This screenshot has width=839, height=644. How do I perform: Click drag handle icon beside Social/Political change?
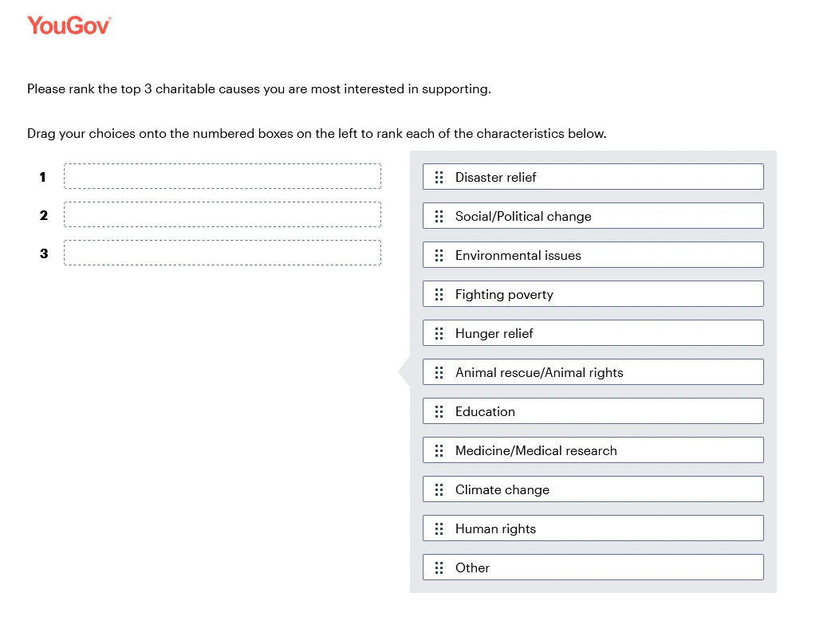pyautogui.click(x=439, y=216)
